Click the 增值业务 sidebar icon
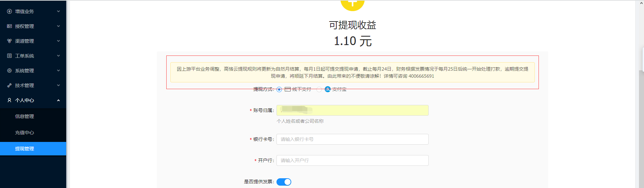 point(9,11)
